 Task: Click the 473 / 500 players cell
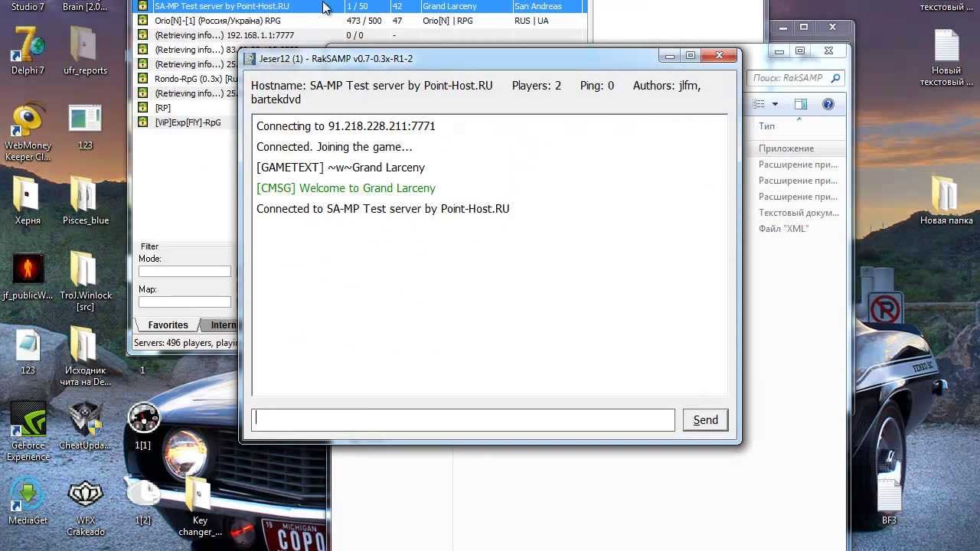pos(364,21)
